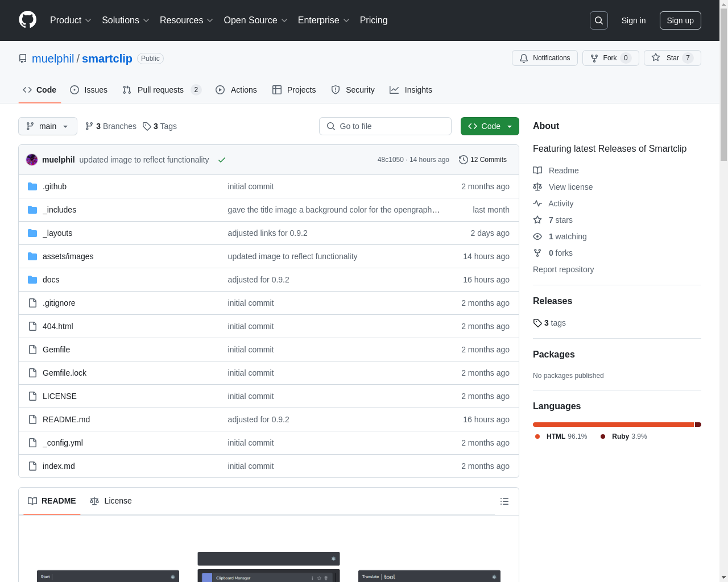
Task: Switch to the Pull requests tab
Action: [162, 90]
